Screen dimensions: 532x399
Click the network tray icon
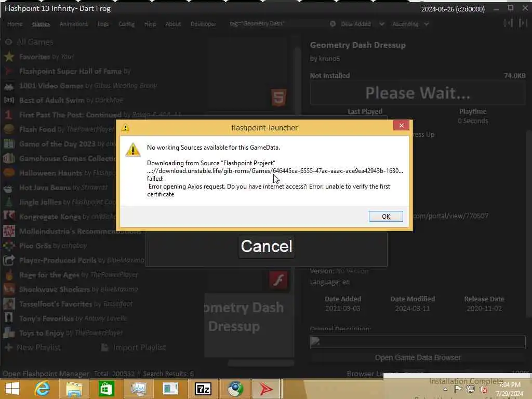point(471,389)
